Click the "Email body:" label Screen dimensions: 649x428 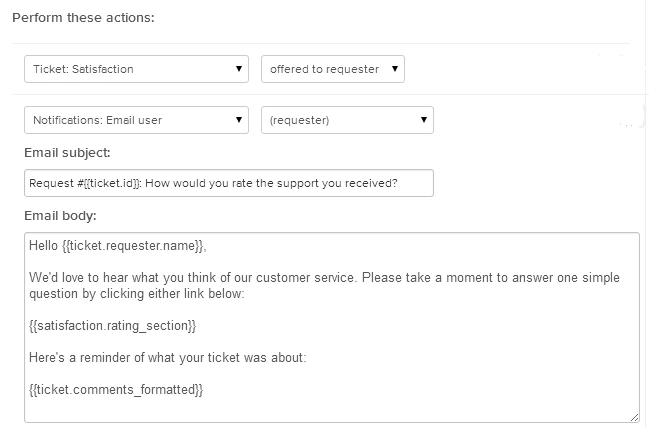58,215
